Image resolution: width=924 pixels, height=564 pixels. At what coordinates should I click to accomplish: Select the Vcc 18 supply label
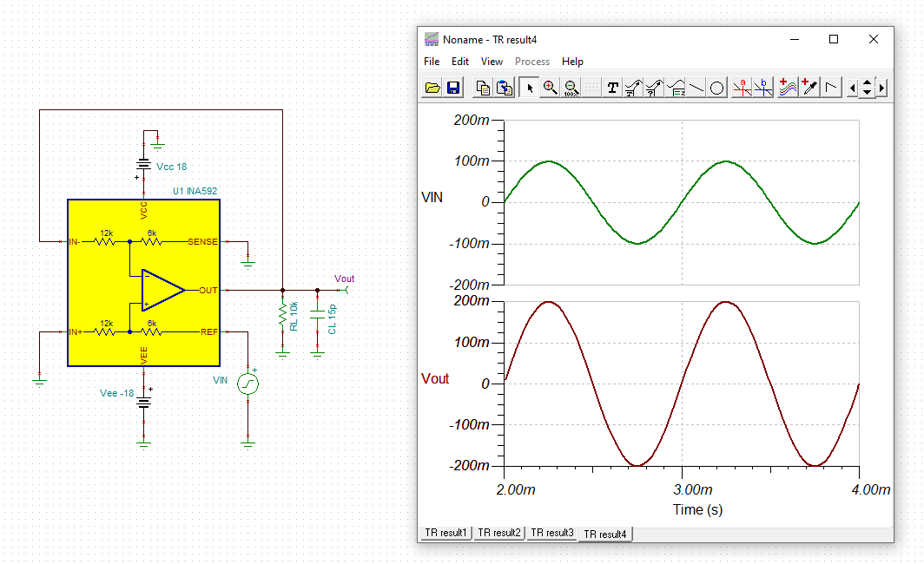[x=171, y=167]
